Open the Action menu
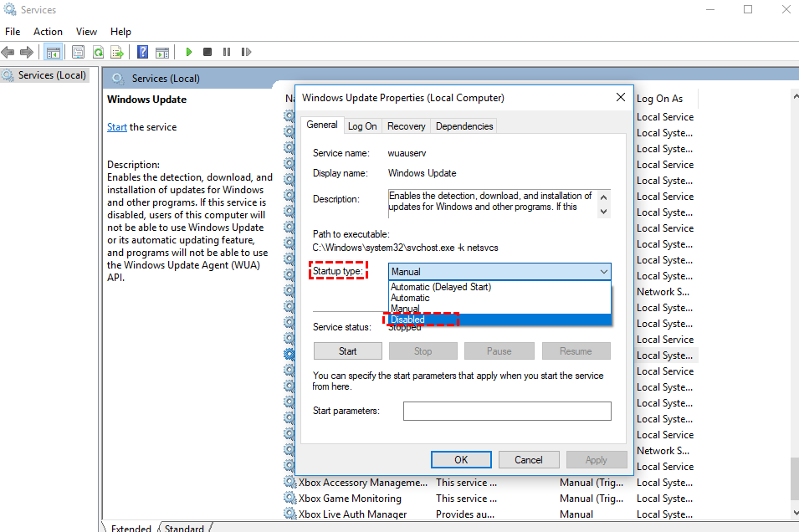 pyautogui.click(x=48, y=32)
